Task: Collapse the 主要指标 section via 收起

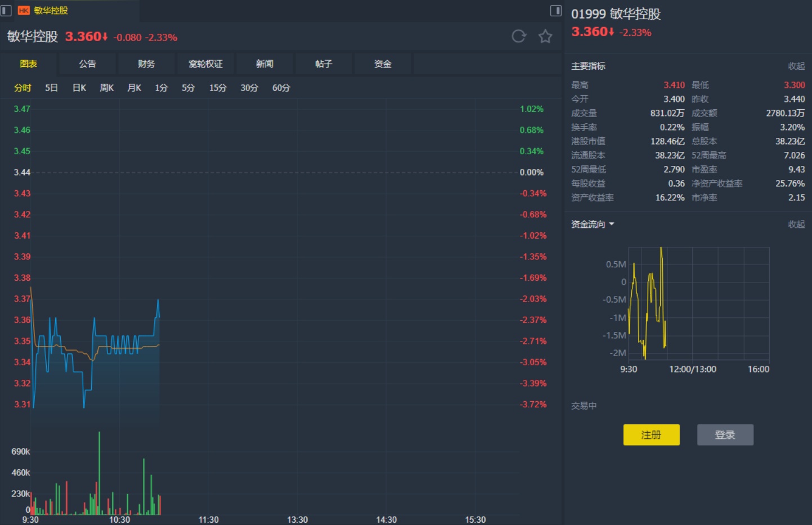Action: (796, 66)
